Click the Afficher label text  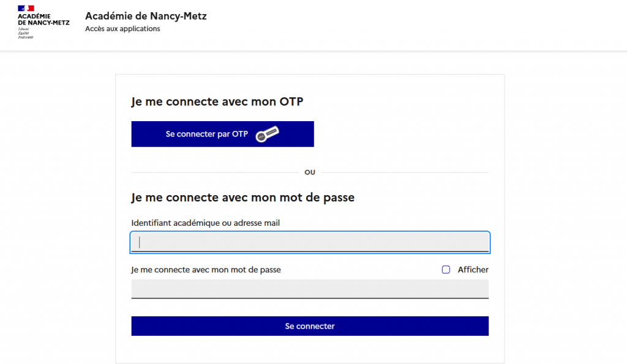point(473,270)
